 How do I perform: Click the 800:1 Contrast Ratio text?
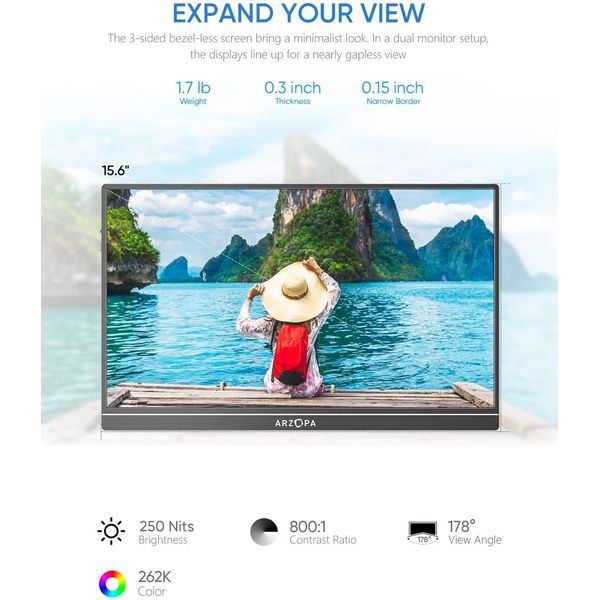323,532
